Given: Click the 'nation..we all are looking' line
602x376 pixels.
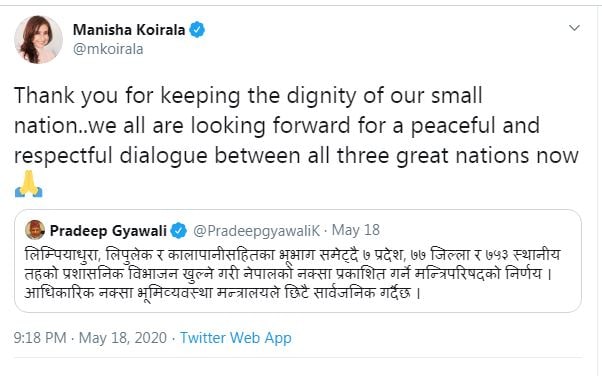Looking at the screenshot, I should coord(277,126).
